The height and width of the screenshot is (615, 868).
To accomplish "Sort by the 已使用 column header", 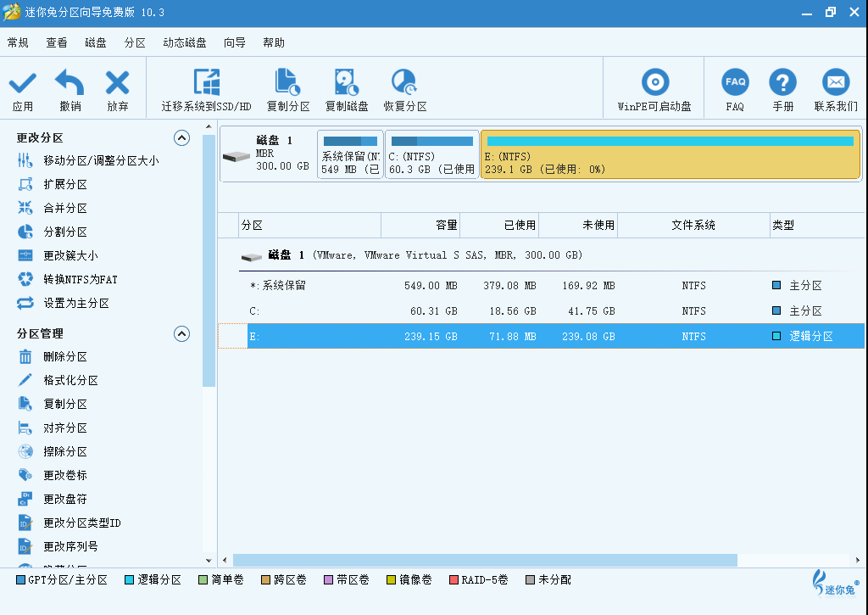I will click(x=499, y=225).
